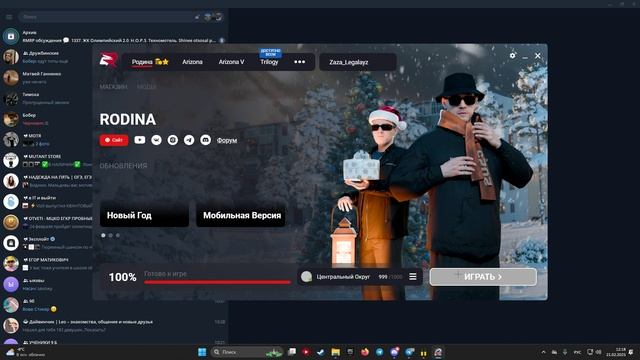Open server list hamburger icon
Screen dimensions: 640x360
coord(413,277)
